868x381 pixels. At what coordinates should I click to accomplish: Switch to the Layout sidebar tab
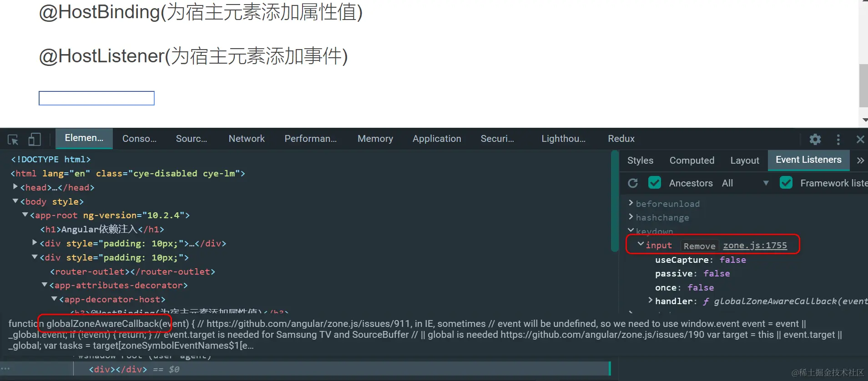coord(745,160)
